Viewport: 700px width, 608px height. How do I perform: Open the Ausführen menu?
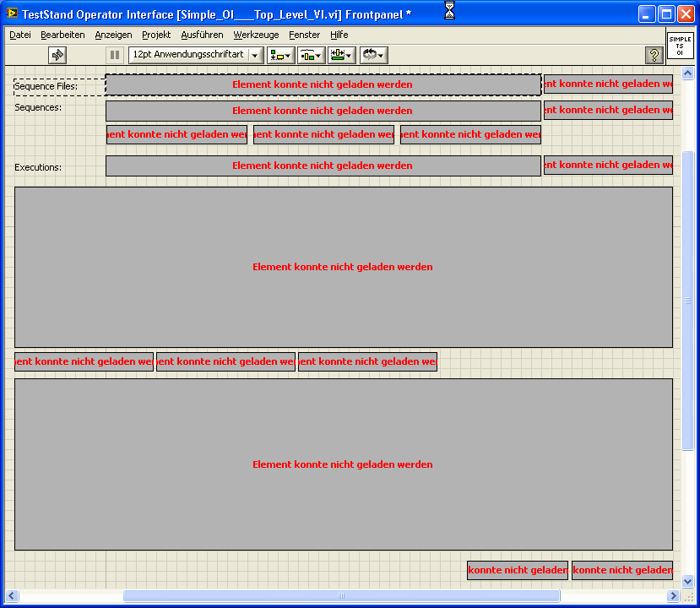click(202, 35)
